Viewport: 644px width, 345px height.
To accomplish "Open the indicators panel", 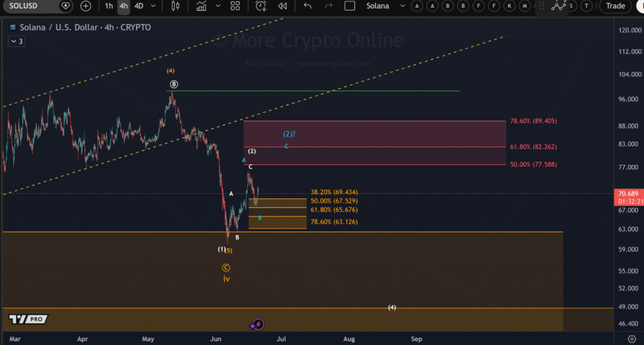I will pyautogui.click(x=201, y=6).
